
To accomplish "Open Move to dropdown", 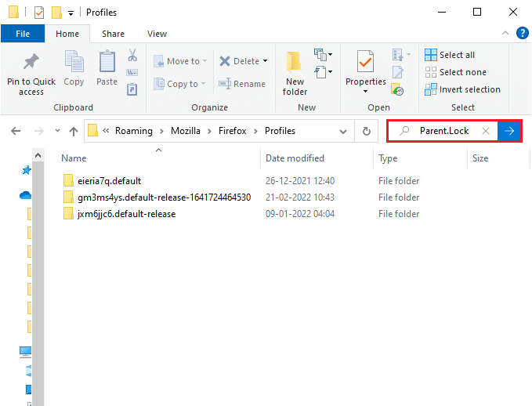I will pyautogui.click(x=180, y=61).
